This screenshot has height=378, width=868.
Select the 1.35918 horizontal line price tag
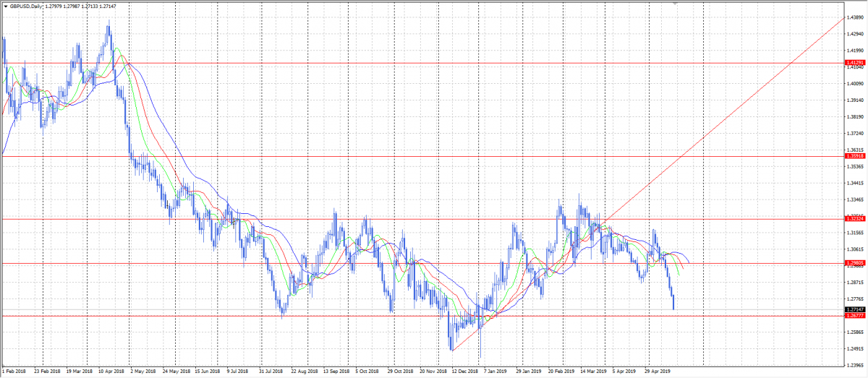click(x=856, y=156)
